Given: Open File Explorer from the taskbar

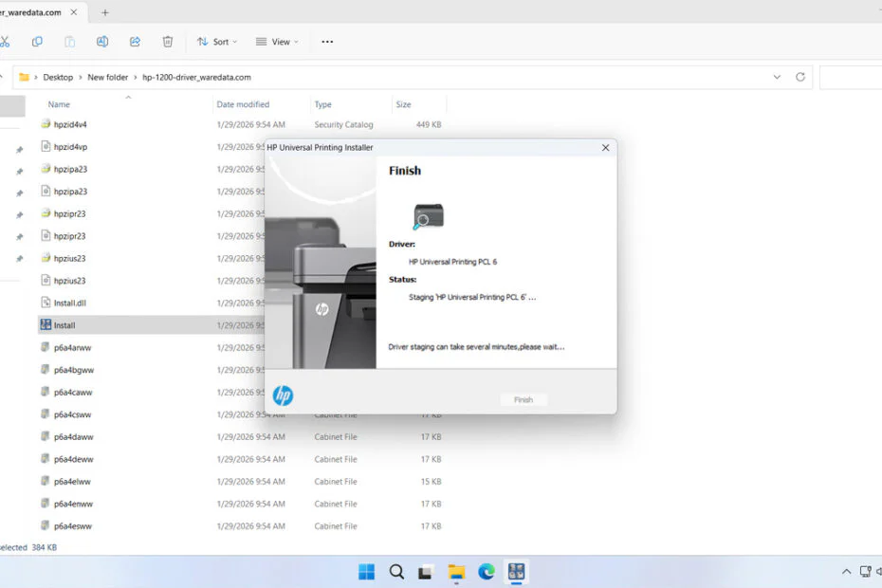Looking at the screenshot, I should (456, 572).
